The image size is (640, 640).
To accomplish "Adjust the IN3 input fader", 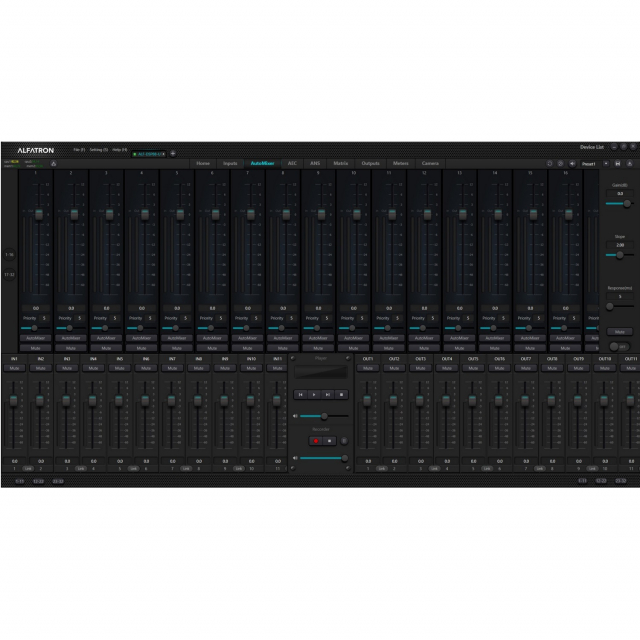I will [67, 401].
